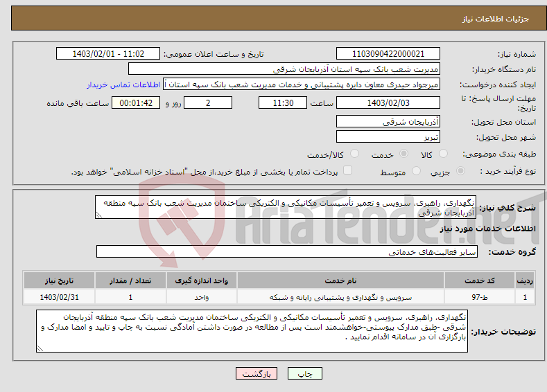The width and height of the screenshot is (547, 392).
Task: Click the نام دستگاه خریدار field
Action: click(x=284, y=69)
